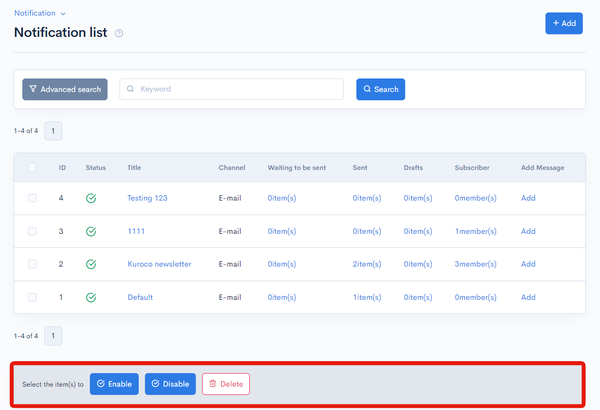This screenshot has width=600, height=410.
Task: Click the ID column header
Action: click(x=62, y=168)
